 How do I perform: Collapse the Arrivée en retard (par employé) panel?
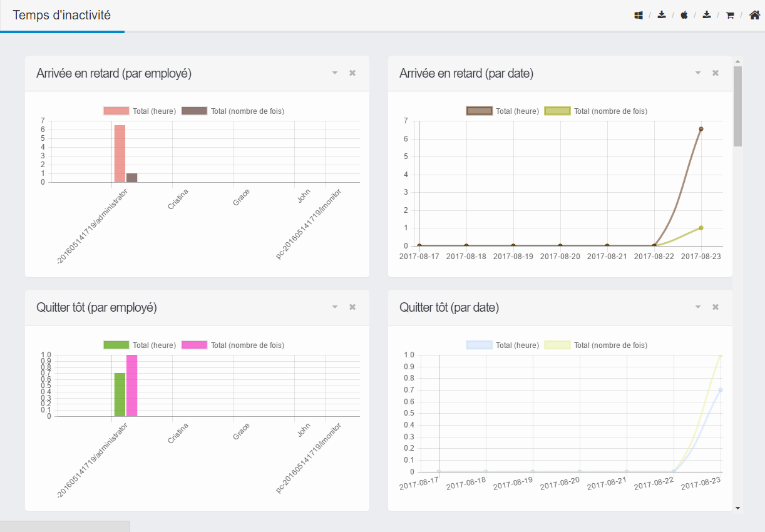pyautogui.click(x=335, y=73)
